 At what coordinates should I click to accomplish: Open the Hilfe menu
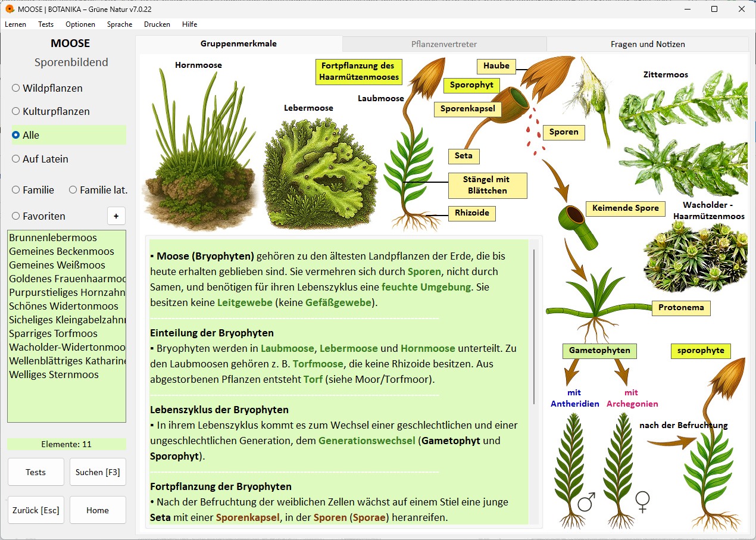click(x=190, y=24)
